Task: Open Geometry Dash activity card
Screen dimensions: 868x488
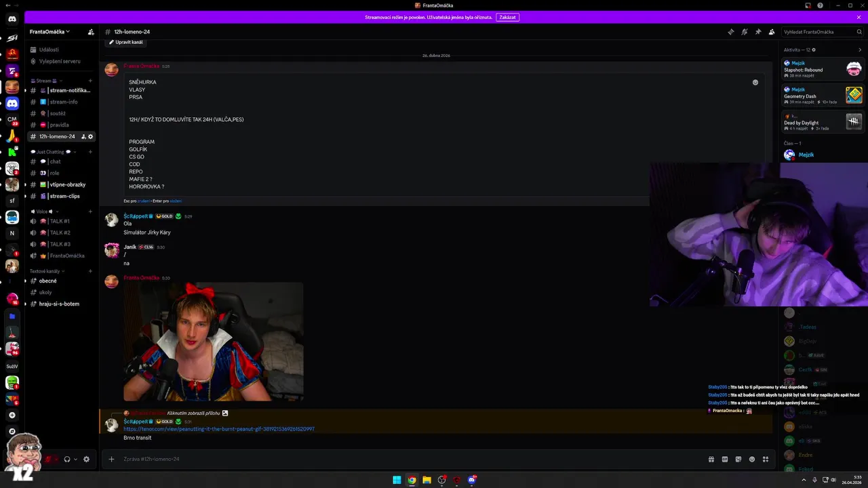Action: click(823, 95)
